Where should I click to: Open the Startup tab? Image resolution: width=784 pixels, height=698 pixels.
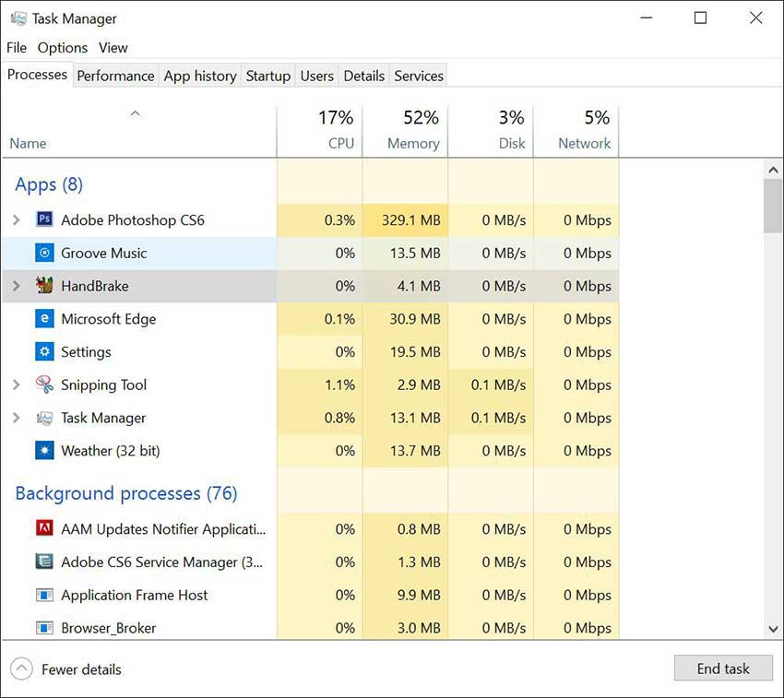[x=267, y=76]
